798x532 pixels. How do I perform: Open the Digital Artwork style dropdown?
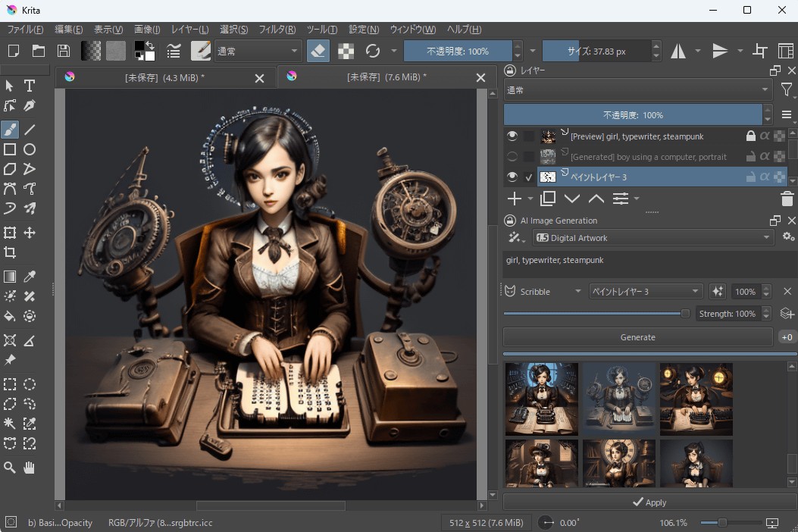652,237
